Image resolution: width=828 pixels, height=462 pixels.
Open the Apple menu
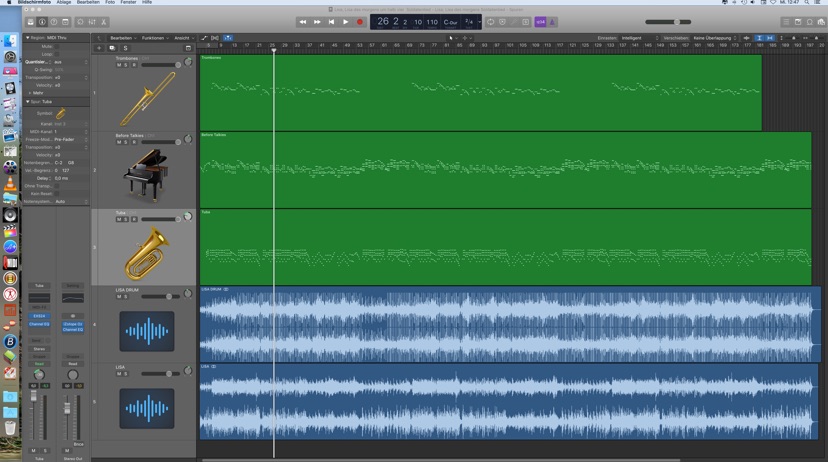point(9,2)
